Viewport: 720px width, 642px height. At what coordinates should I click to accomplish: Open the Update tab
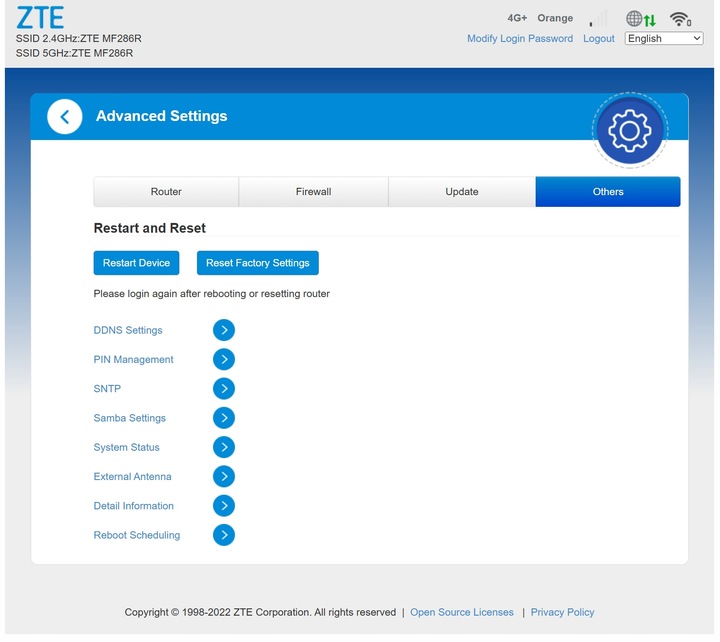[461, 192]
